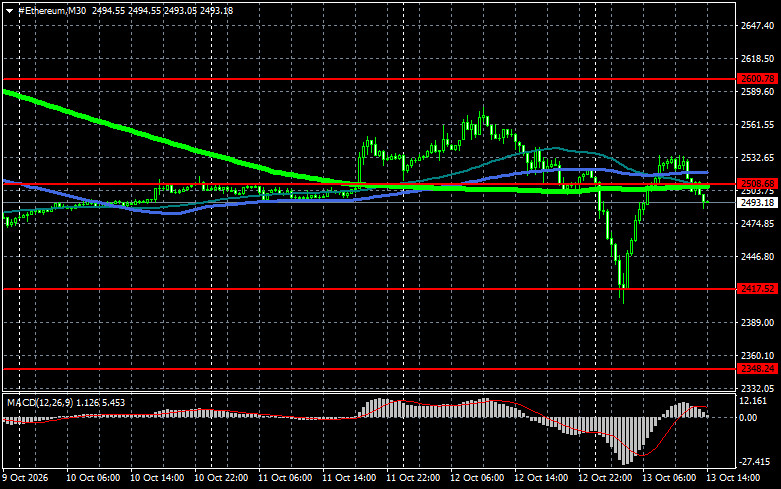Viewport: 781px width, 489px height.
Task: Select the red 2348.24 level price tag
Action: [758, 369]
